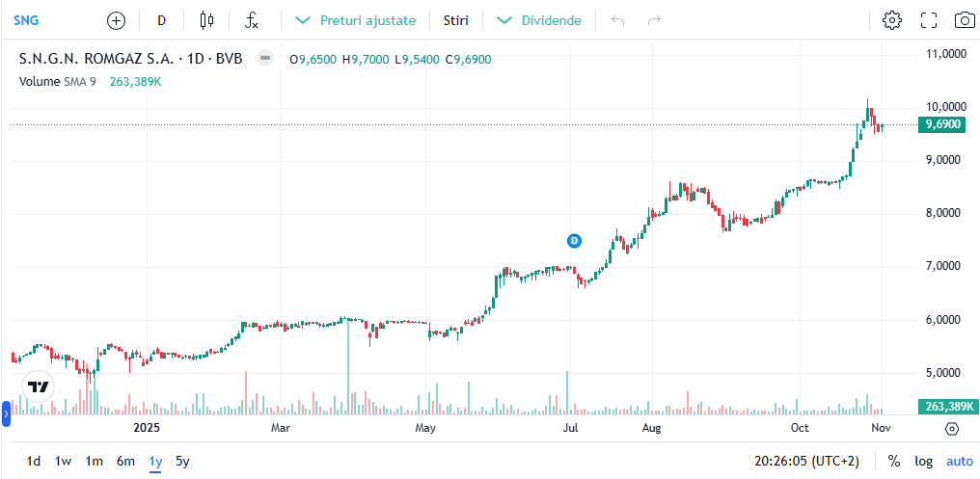Viewport: 980px width, 479px height.
Task: Open the candlestick chart style selector
Action: pos(206,20)
